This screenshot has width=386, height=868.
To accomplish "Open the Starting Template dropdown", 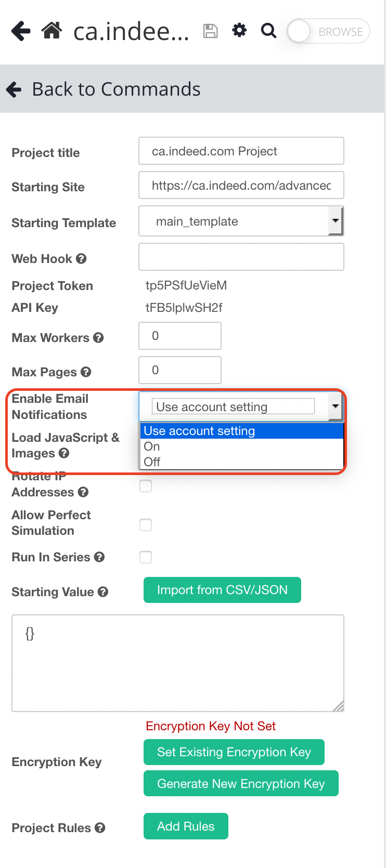I will (241, 221).
